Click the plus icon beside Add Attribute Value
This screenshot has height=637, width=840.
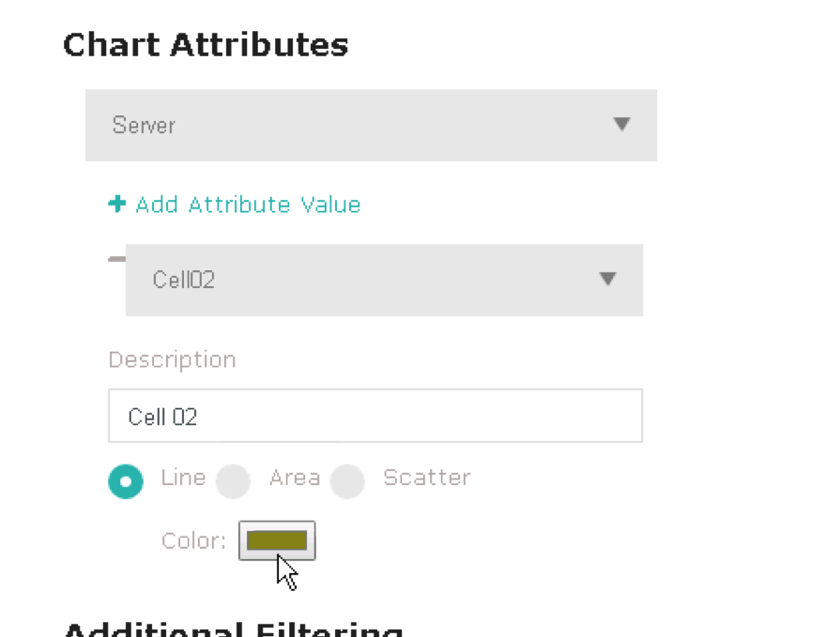pyautogui.click(x=116, y=204)
